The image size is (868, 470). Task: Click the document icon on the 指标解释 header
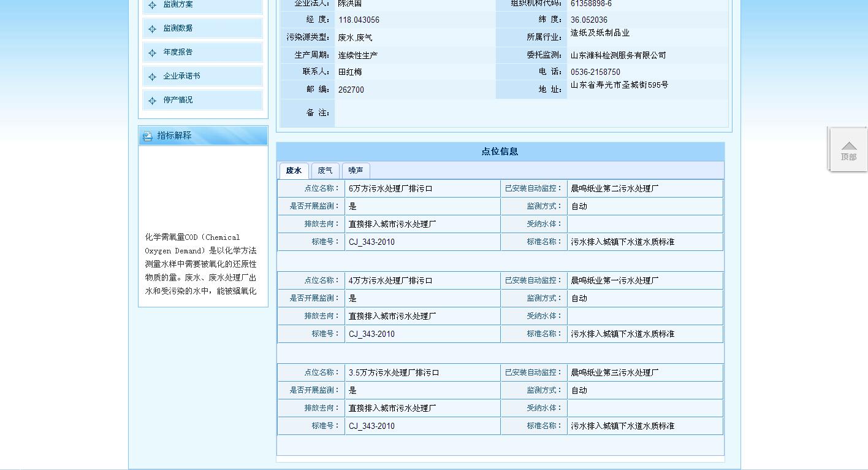click(x=146, y=136)
